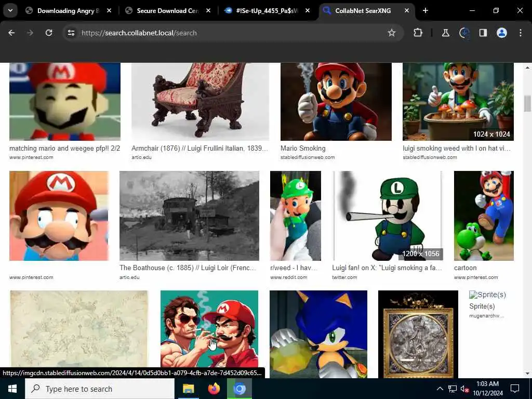
Task: Open the muted volume tray icon
Action: click(x=464, y=389)
